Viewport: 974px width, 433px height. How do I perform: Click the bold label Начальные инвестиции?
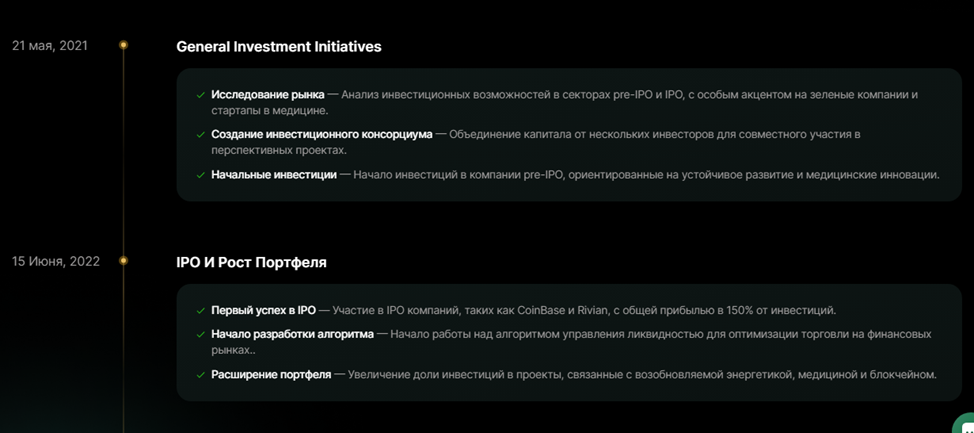(x=273, y=175)
